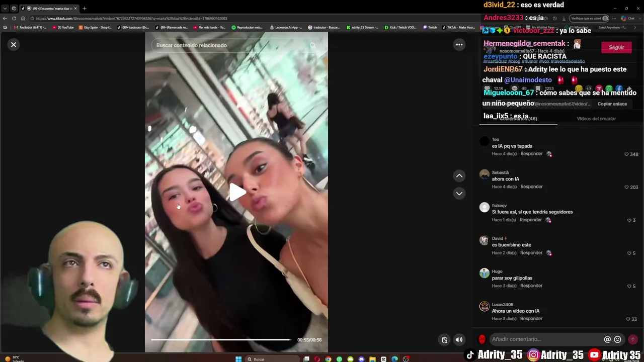Like frakeqv's comment about seguidores

[x=629, y=220]
